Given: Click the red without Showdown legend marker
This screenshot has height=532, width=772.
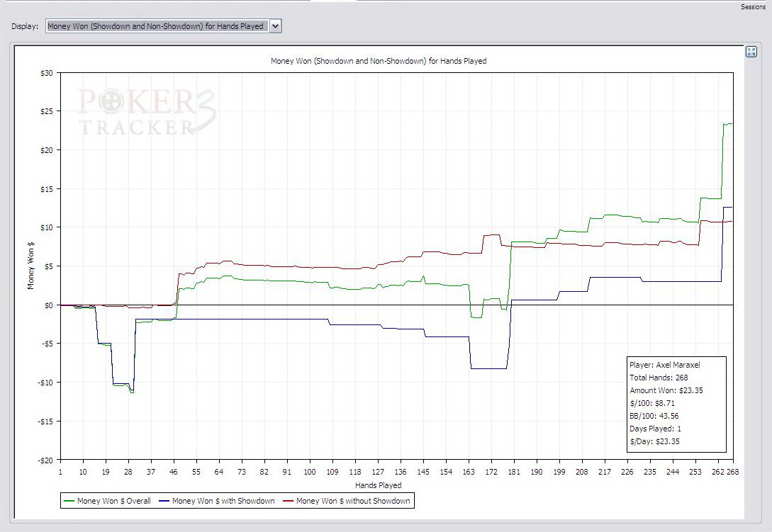Looking at the screenshot, I should [287, 501].
